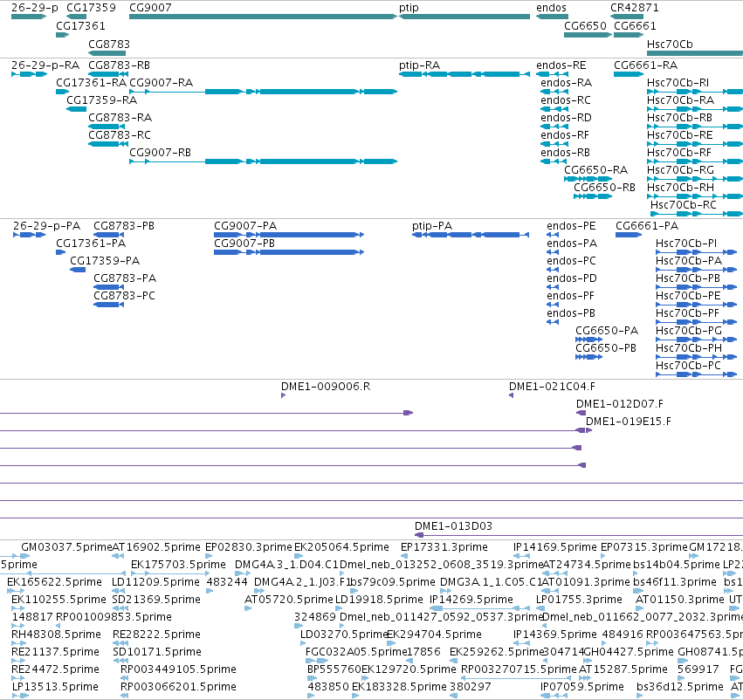The image size is (743, 700).
Task: Click transcript Hsc70Cb-RI
Action: [695, 92]
